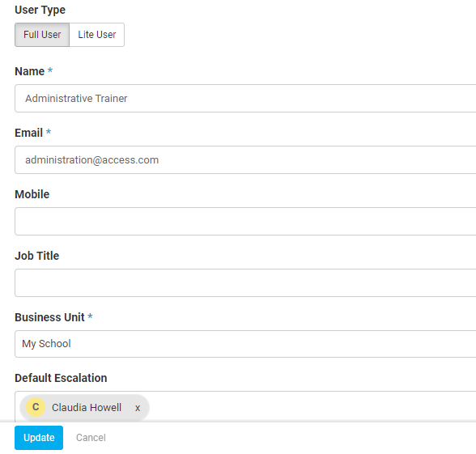Image resolution: width=476 pixels, height=454 pixels.
Task: Click the Default Escalation label
Action: [x=61, y=378]
